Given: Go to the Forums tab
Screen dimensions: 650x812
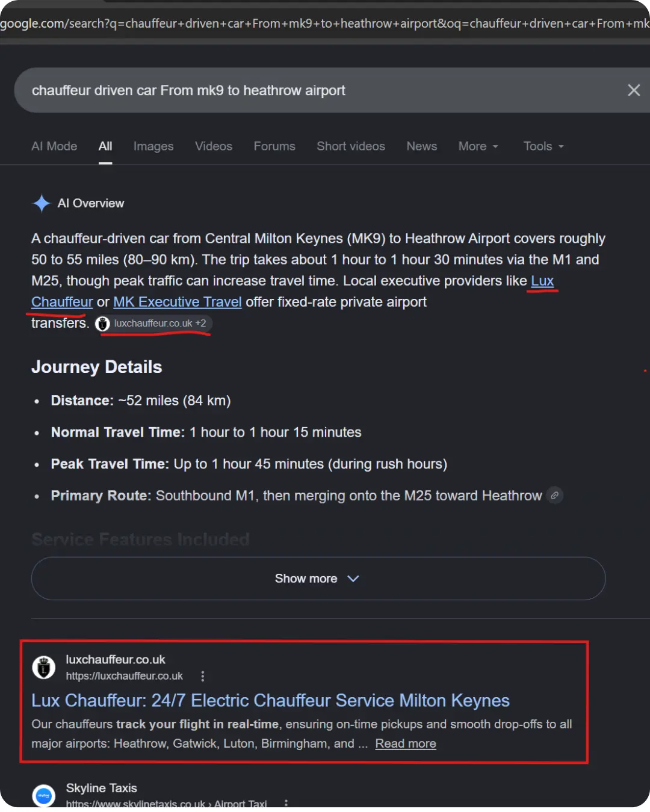Looking at the screenshot, I should [x=274, y=146].
